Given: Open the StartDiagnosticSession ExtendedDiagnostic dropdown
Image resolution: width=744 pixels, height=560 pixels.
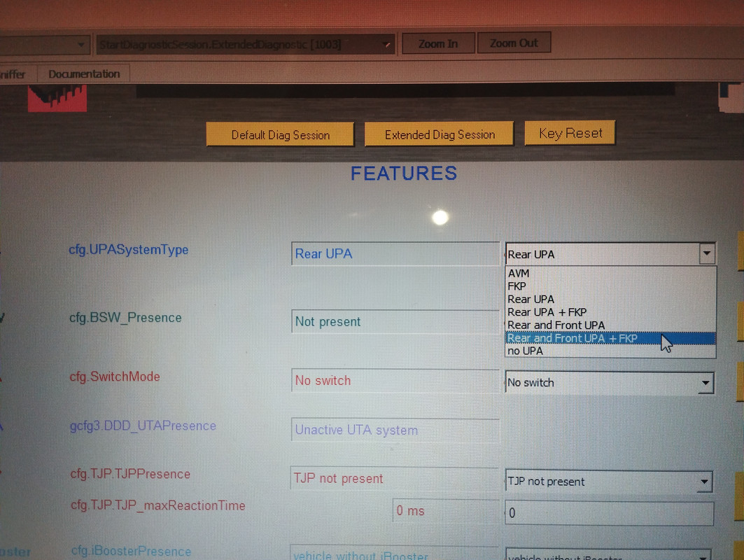Looking at the screenshot, I should point(245,44).
